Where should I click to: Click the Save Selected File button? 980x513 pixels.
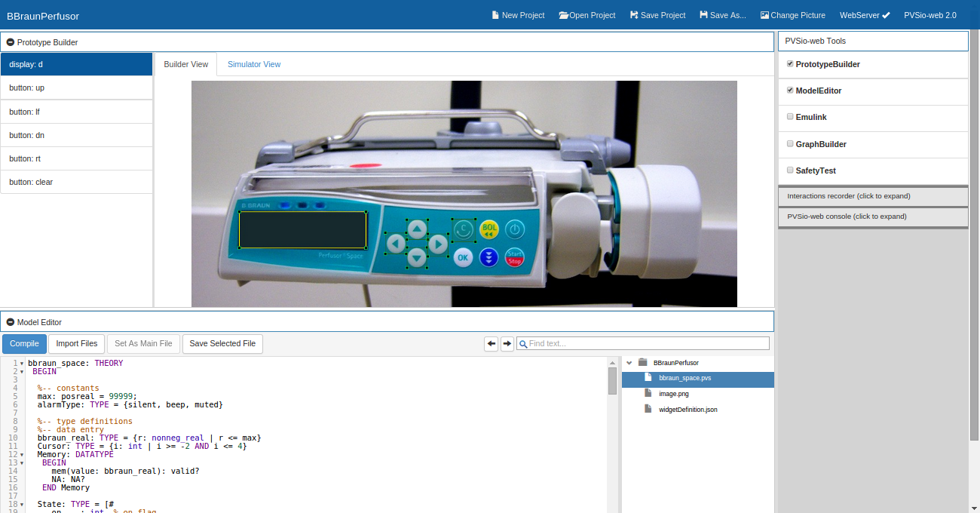pyautogui.click(x=222, y=344)
